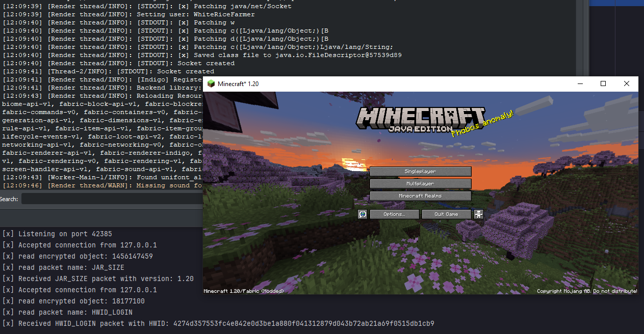Start Singleplayer from the Minecraft menu
This screenshot has width=644, height=334.
420,172
